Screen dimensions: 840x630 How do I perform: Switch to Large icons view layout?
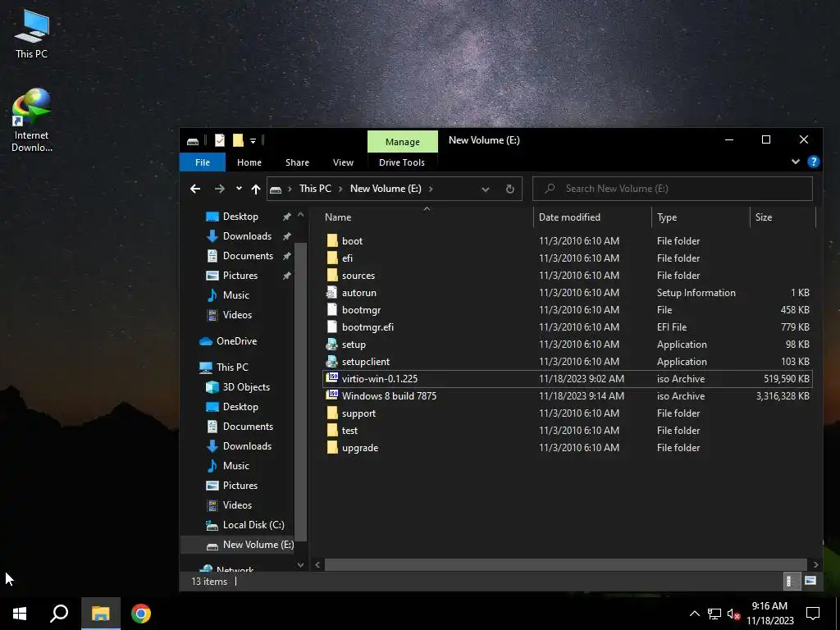point(810,581)
